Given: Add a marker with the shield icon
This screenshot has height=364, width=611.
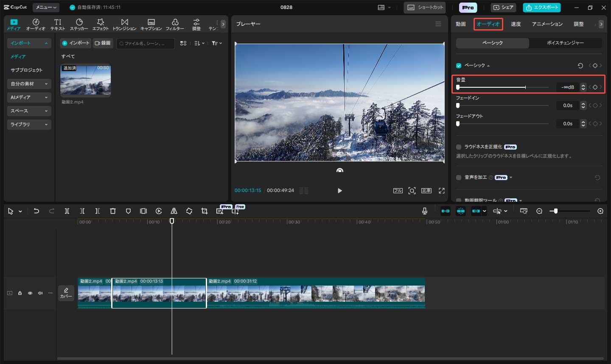Looking at the screenshot, I should point(128,211).
